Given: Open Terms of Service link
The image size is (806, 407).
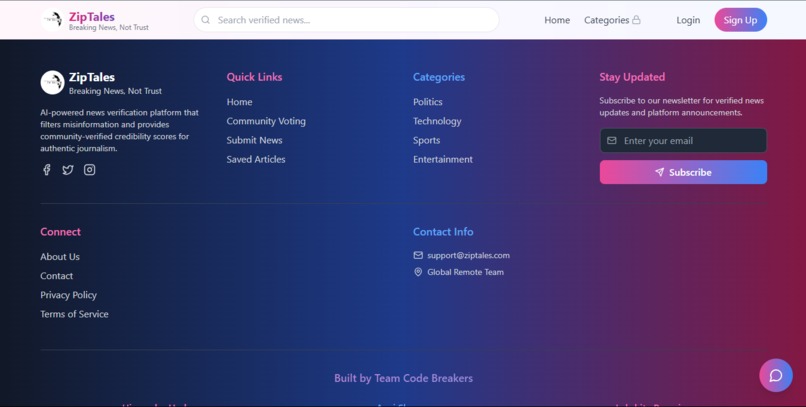Looking at the screenshot, I should (x=75, y=314).
